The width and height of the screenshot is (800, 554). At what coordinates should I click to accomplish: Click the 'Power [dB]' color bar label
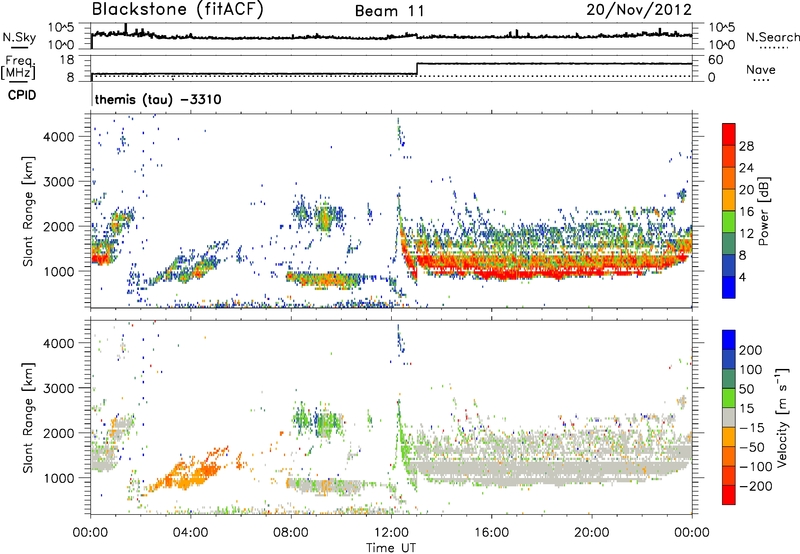pyautogui.click(x=763, y=211)
